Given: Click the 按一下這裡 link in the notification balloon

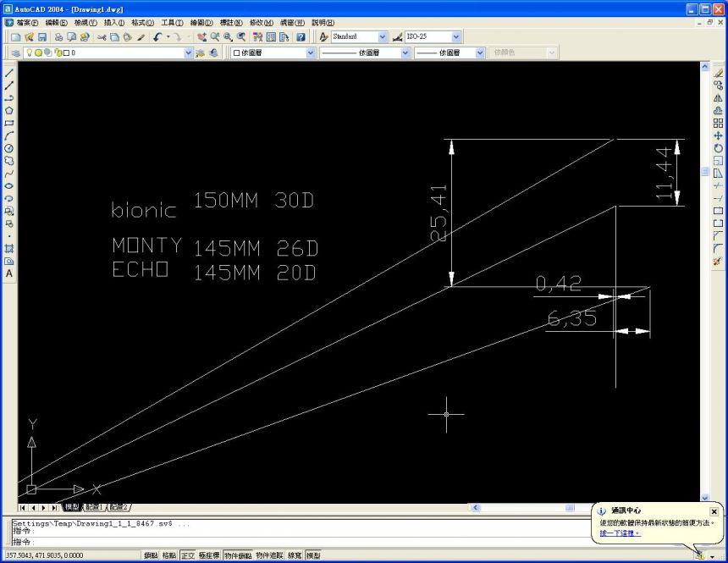Looking at the screenshot, I should pyautogui.click(x=620, y=533).
